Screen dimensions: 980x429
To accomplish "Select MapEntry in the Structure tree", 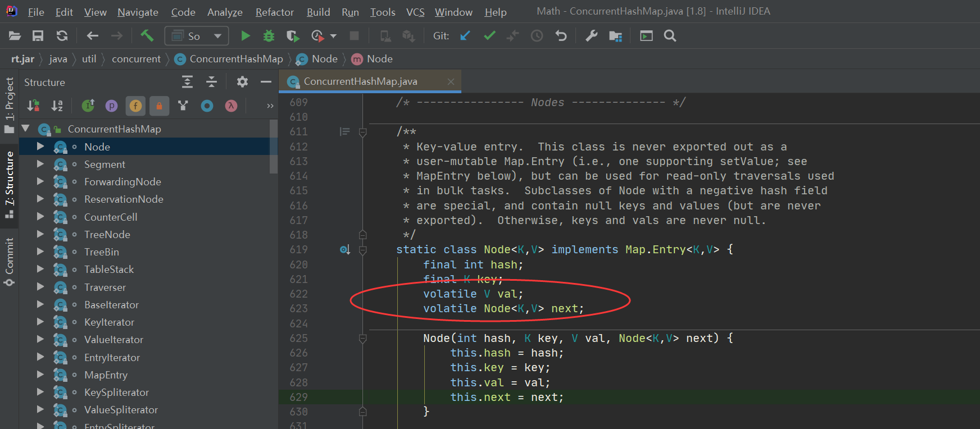I will 106,375.
